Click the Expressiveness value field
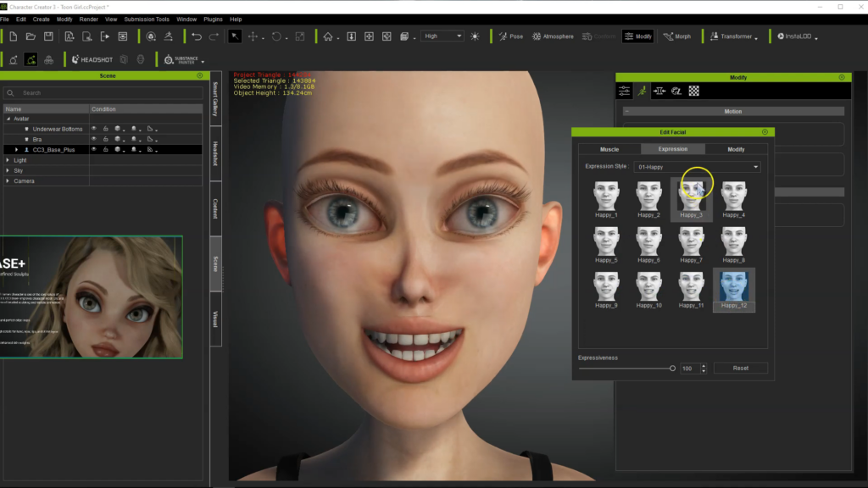 (x=690, y=368)
